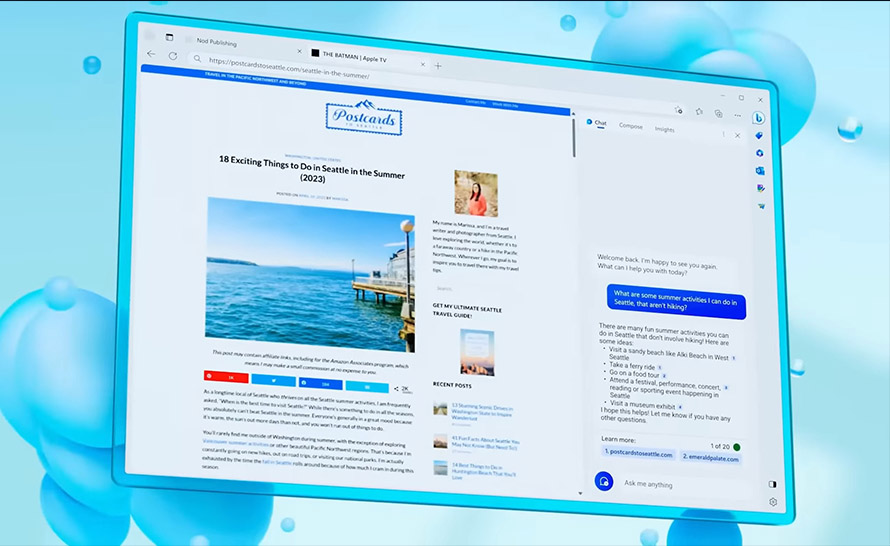890x546 pixels.
Task: Open the Seattle travel guide cover image
Action: click(477, 352)
